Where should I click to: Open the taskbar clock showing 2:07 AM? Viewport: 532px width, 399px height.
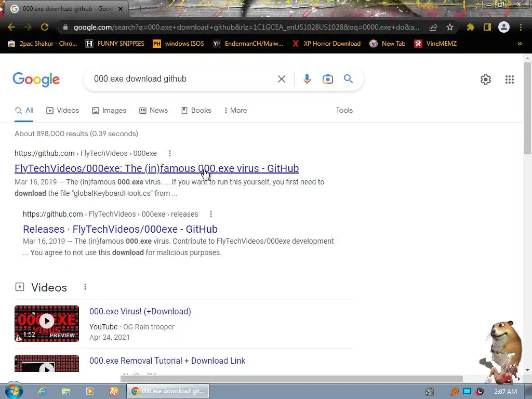point(506,392)
